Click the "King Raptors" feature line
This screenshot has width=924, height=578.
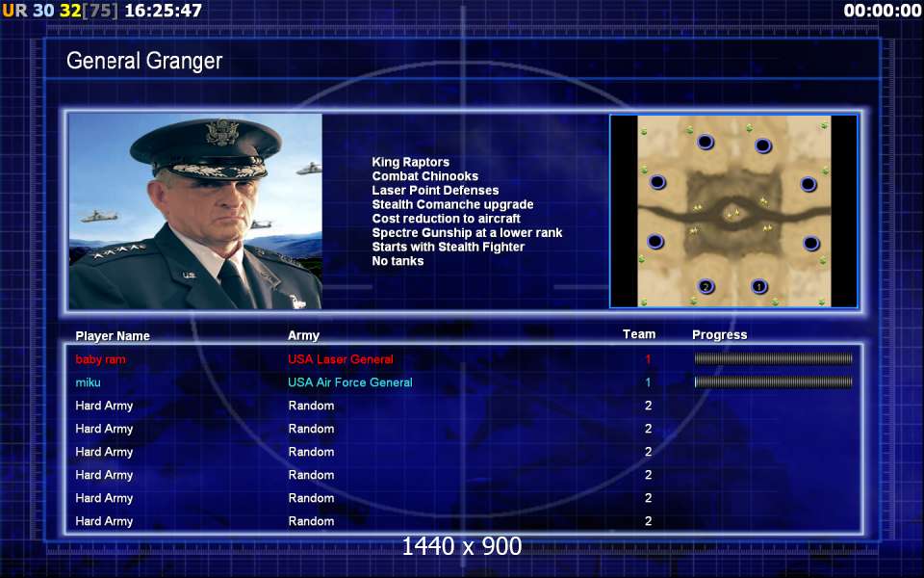pos(411,162)
